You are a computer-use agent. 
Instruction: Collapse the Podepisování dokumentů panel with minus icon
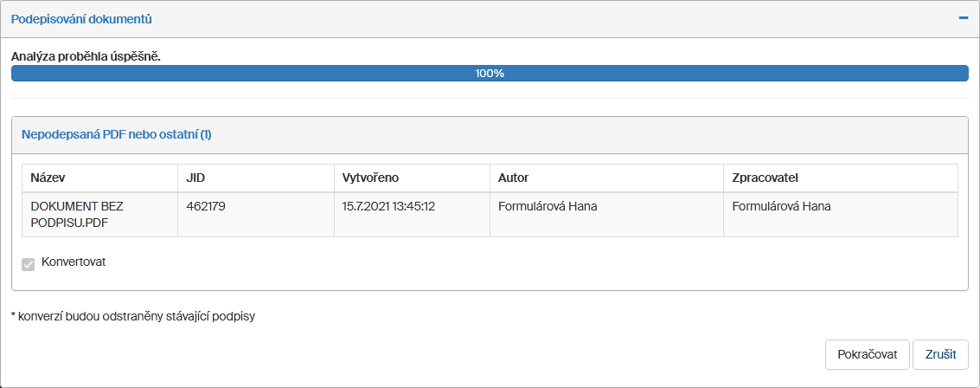(962, 18)
